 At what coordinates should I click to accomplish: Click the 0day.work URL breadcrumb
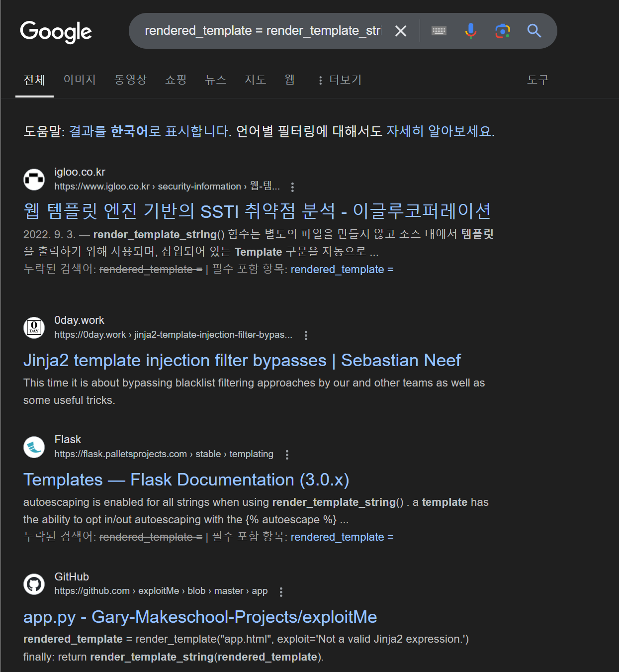173,335
